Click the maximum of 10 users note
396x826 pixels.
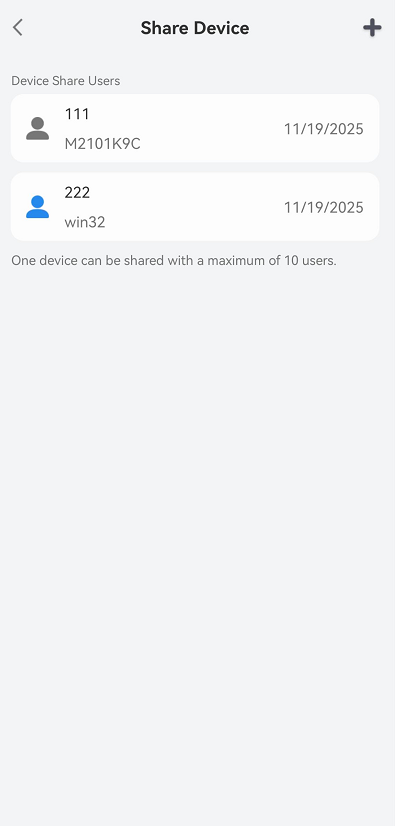point(174,260)
